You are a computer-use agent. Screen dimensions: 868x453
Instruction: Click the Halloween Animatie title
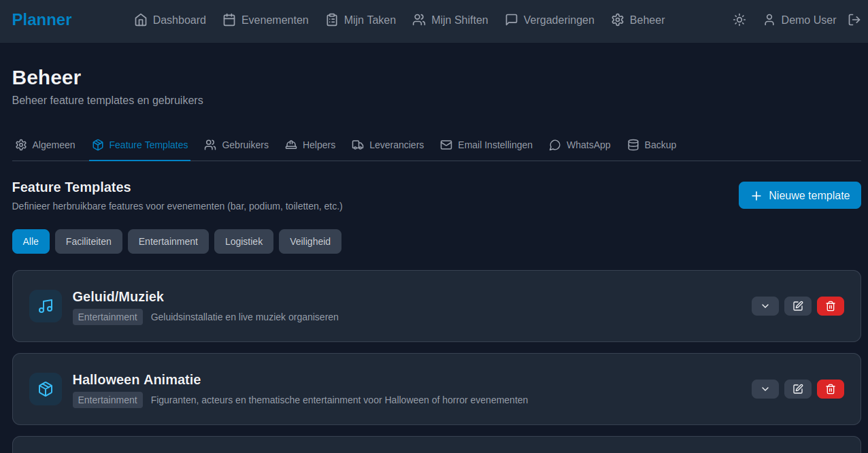click(x=137, y=380)
